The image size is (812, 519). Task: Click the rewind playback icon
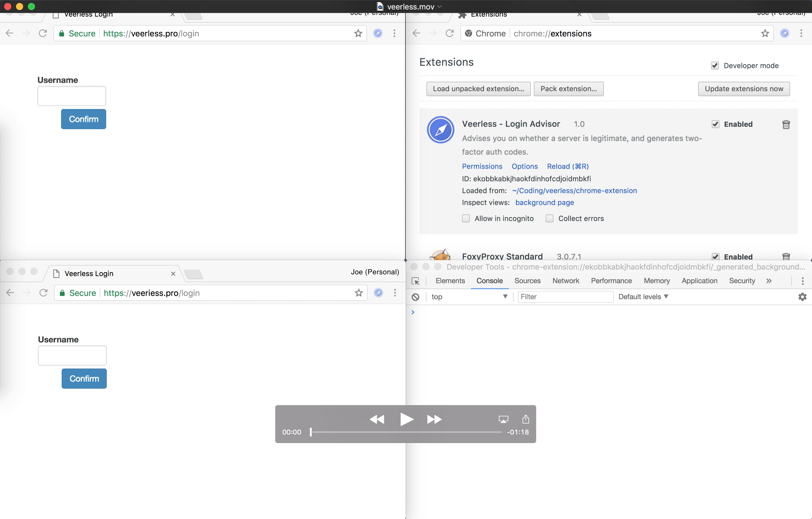pyautogui.click(x=377, y=419)
